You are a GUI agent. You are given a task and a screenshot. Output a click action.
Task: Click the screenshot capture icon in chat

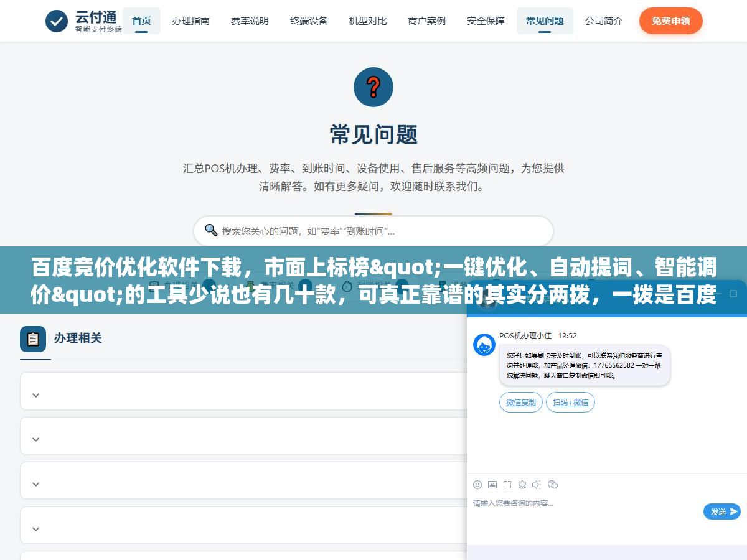507,485
